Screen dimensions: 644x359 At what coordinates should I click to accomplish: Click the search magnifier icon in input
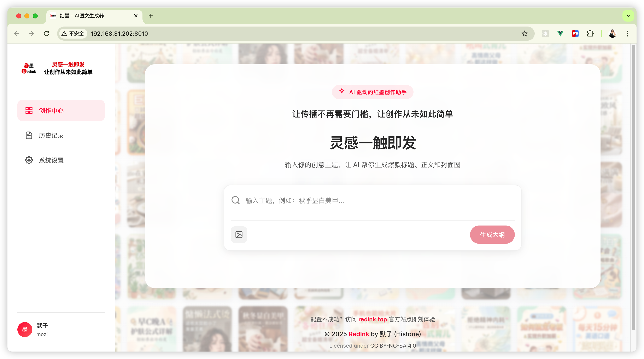(235, 200)
